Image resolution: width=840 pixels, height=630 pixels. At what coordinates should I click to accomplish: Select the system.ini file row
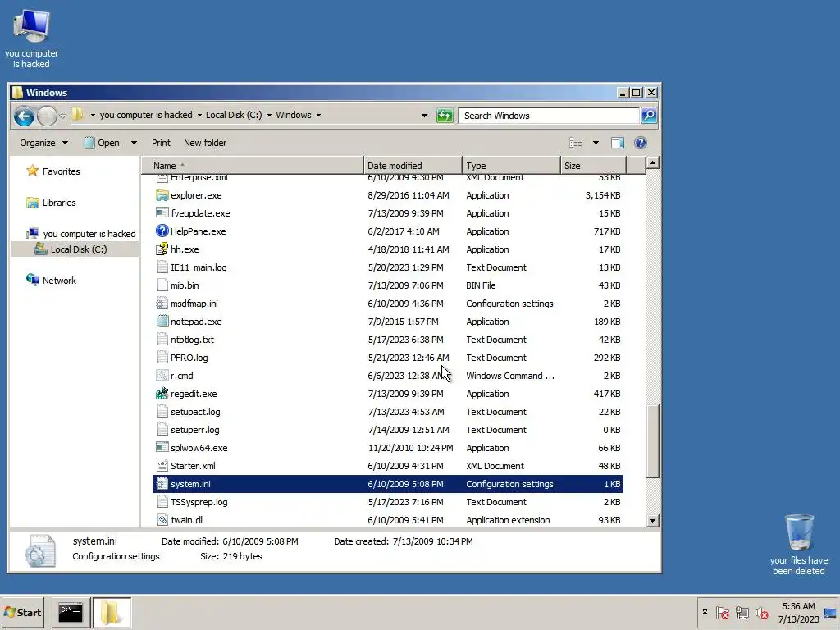pos(388,484)
